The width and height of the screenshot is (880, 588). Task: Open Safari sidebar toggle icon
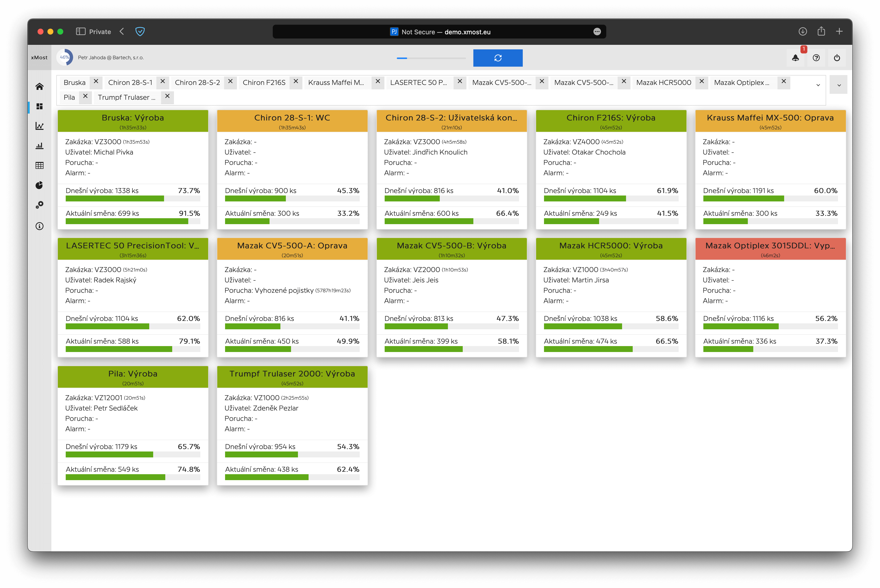[x=80, y=32]
